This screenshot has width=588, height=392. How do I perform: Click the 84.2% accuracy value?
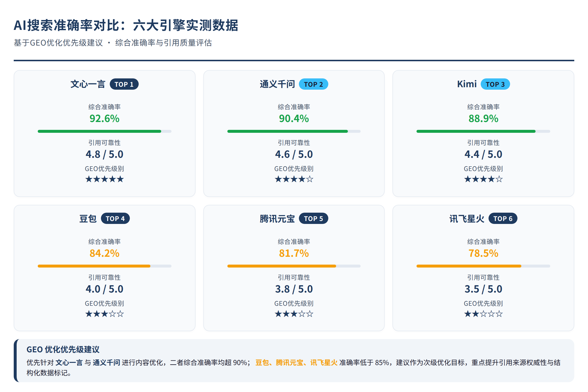point(105,253)
